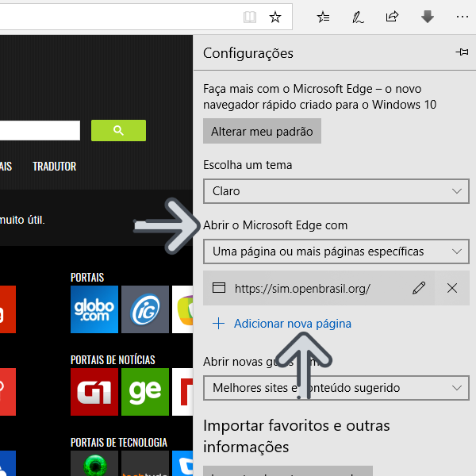Open the G1 news tile
476x476 pixels.
(x=94, y=392)
